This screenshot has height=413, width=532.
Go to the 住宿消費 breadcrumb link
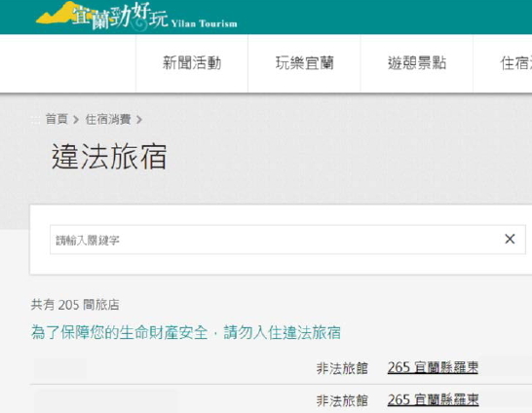(x=108, y=119)
